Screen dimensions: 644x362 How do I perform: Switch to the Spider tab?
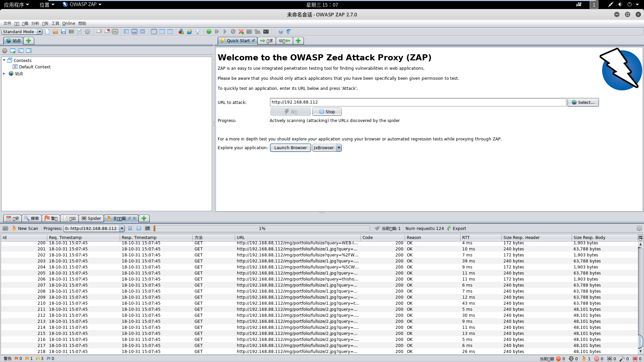coord(91,218)
